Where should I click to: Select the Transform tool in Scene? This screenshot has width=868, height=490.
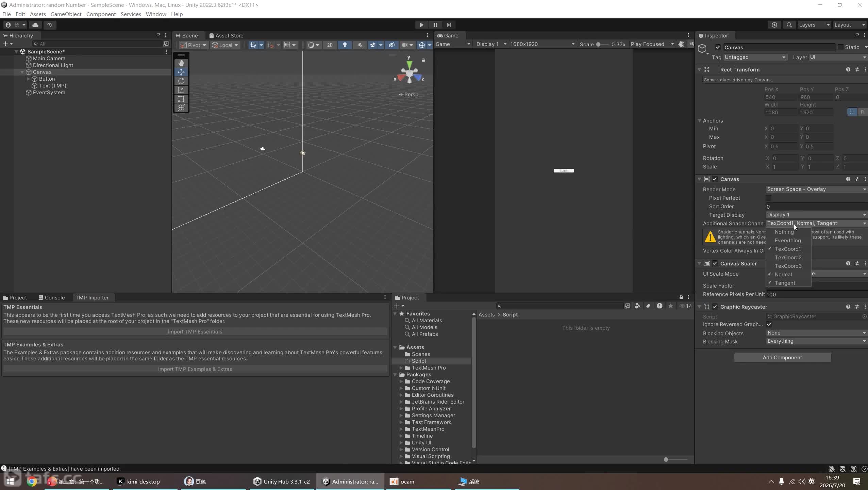tap(181, 108)
